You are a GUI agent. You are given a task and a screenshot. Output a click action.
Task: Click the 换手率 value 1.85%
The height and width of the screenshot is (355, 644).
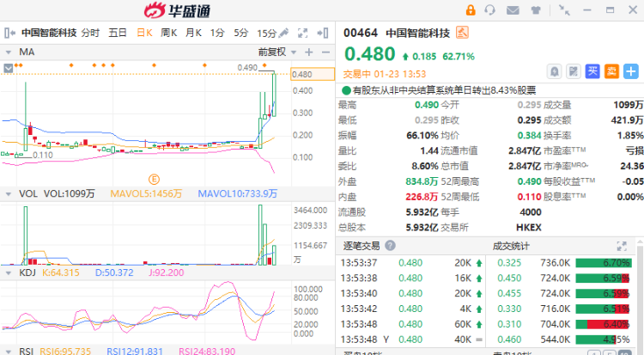630,135
